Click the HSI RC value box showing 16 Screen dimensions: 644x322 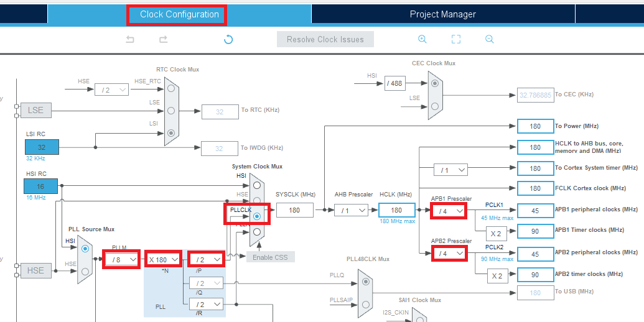pyautogui.click(x=41, y=186)
